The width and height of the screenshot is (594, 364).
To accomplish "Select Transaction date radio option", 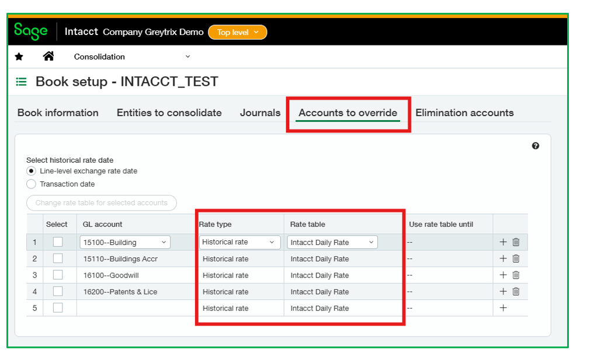I will [31, 184].
